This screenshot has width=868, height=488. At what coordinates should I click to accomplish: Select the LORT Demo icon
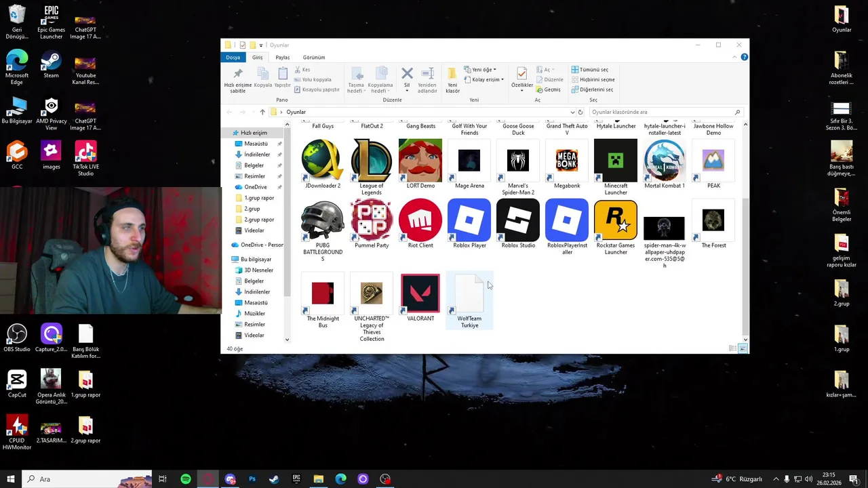click(x=420, y=165)
